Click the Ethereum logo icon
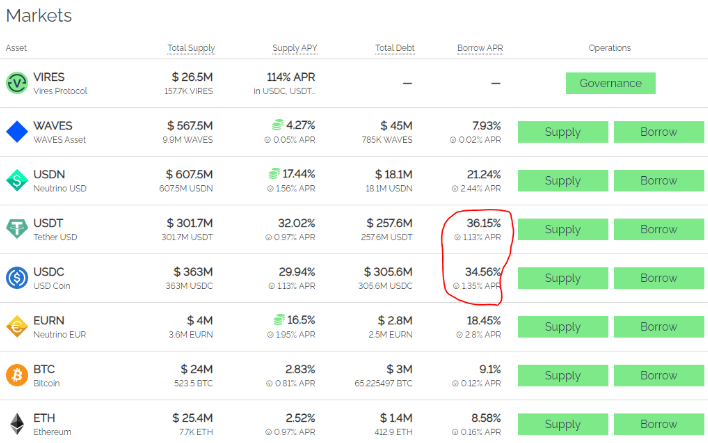708x443 pixels. point(17,424)
